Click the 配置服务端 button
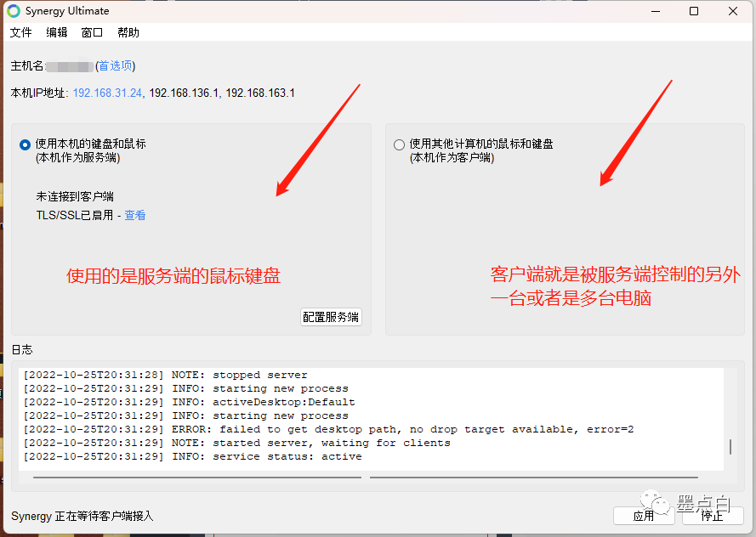The height and width of the screenshot is (537, 756). tap(331, 317)
